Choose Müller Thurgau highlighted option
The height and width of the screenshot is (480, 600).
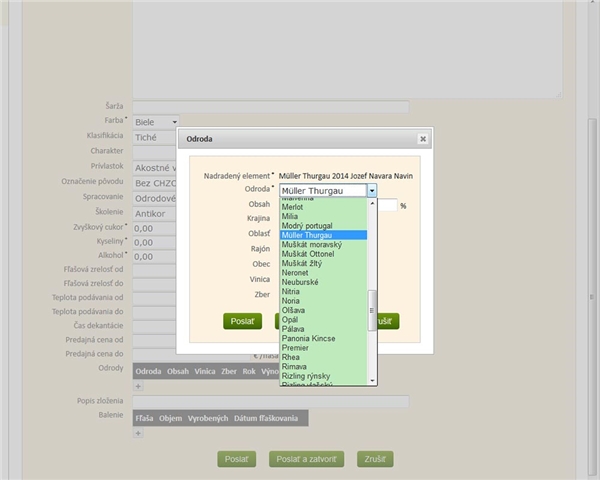pos(323,235)
